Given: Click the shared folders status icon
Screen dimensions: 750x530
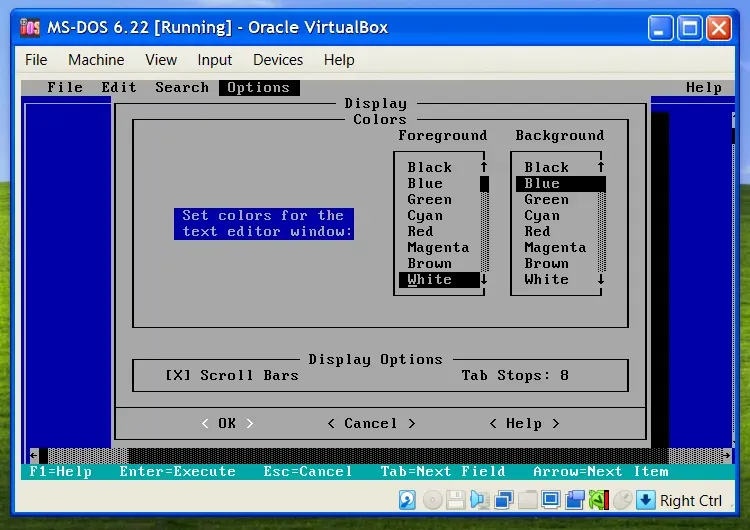Looking at the screenshot, I should click(x=528, y=500).
